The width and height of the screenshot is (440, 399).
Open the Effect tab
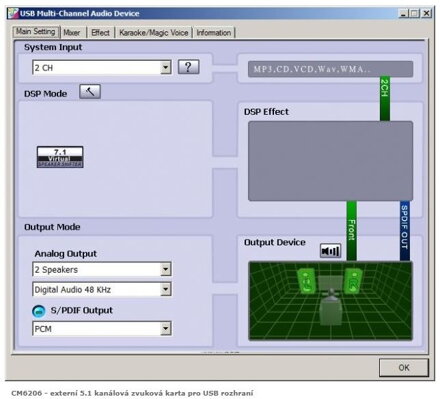click(x=100, y=33)
